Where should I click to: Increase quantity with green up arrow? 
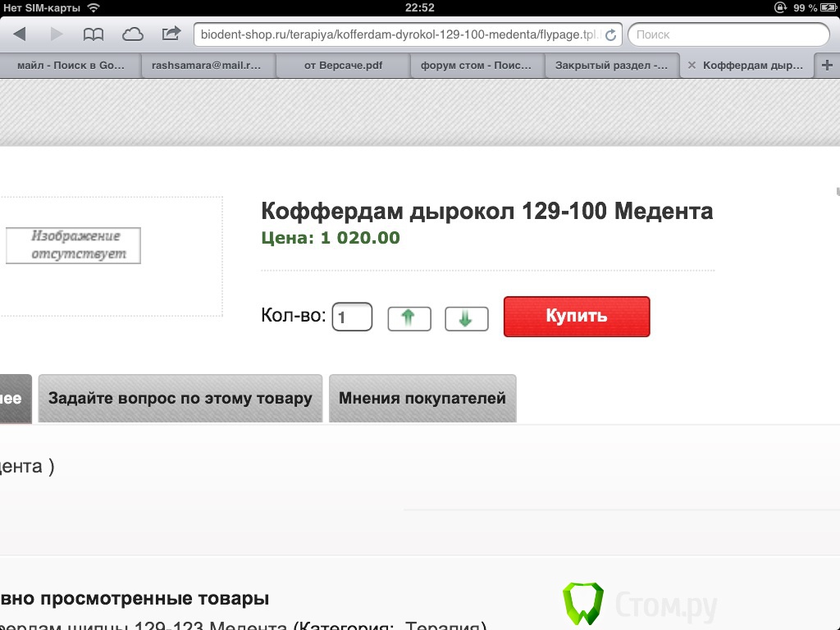click(409, 318)
